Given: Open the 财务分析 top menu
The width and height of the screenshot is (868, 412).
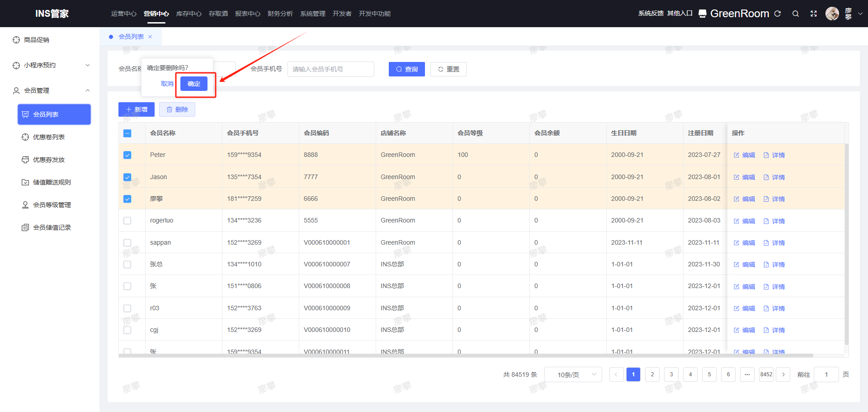Looking at the screenshot, I should [x=280, y=14].
